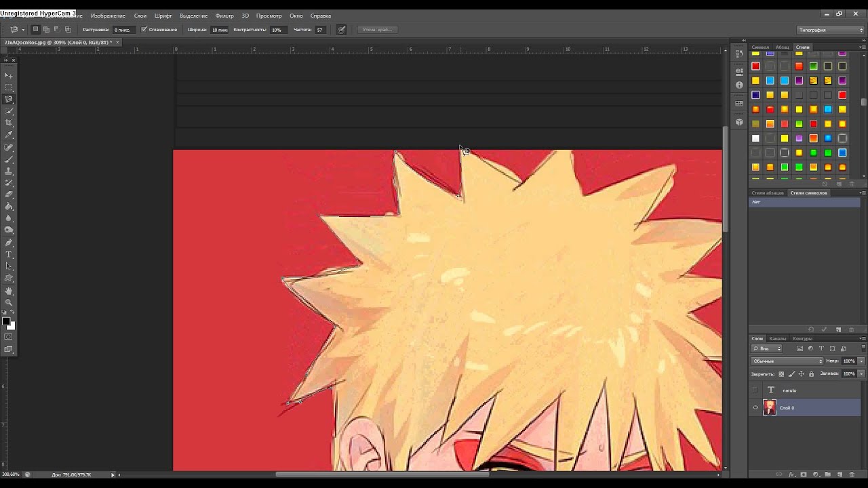Select the Paint Bucket tool

pyautogui.click(x=9, y=207)
